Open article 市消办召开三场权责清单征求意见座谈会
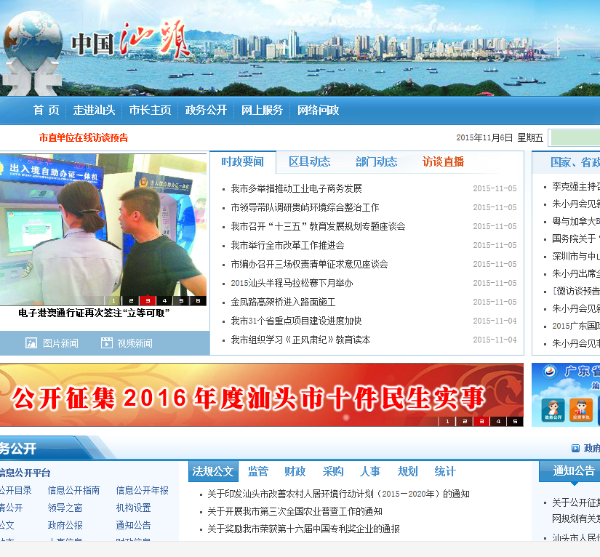 (x=309, y=264)
